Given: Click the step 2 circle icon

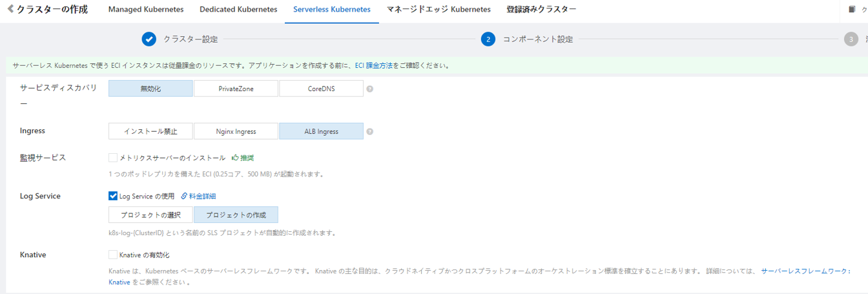Looking at the screenshot, I should click(x=488, y=39).
